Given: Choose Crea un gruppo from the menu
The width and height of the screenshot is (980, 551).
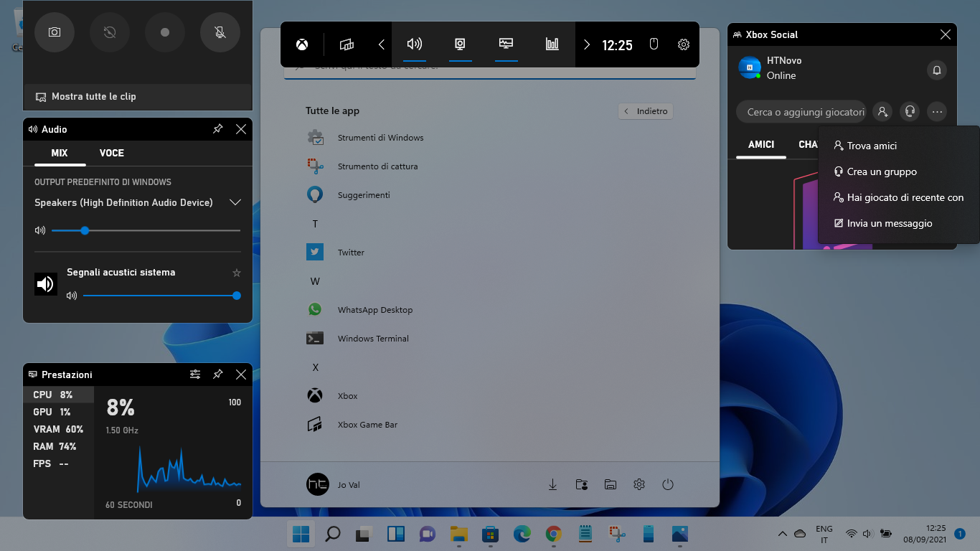Looking at the screenshot, I should (898, 171).
